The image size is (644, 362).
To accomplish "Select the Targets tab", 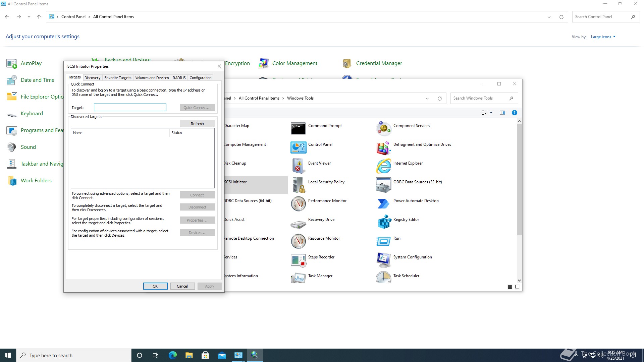I will point(74,77).
